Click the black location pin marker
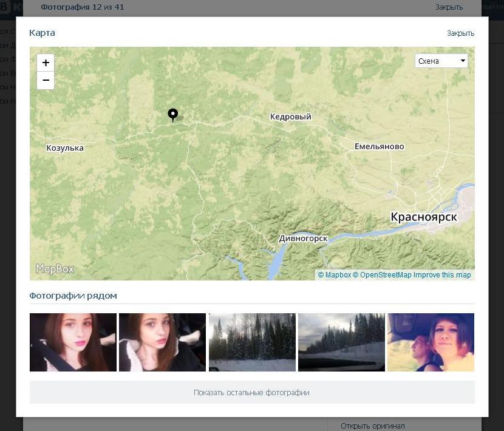This screenshot has height=431, width=504. (173, 115)
